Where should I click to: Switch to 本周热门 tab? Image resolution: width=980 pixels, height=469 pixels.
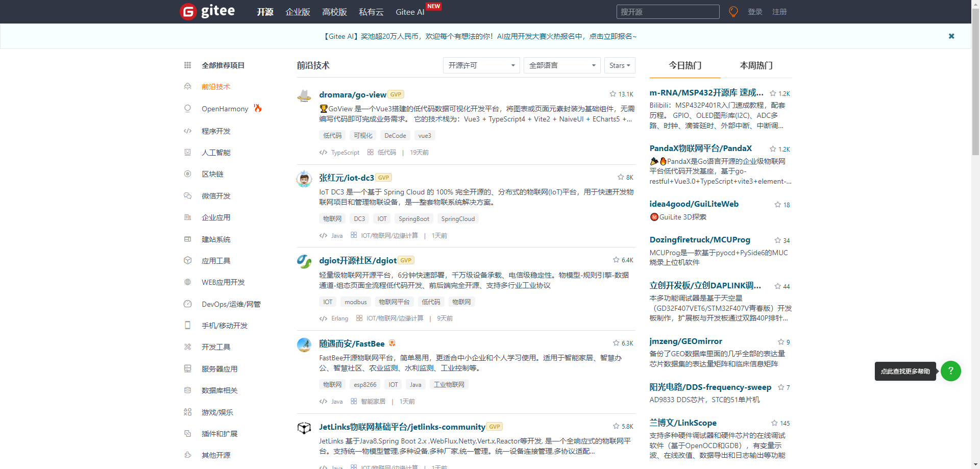756,65
